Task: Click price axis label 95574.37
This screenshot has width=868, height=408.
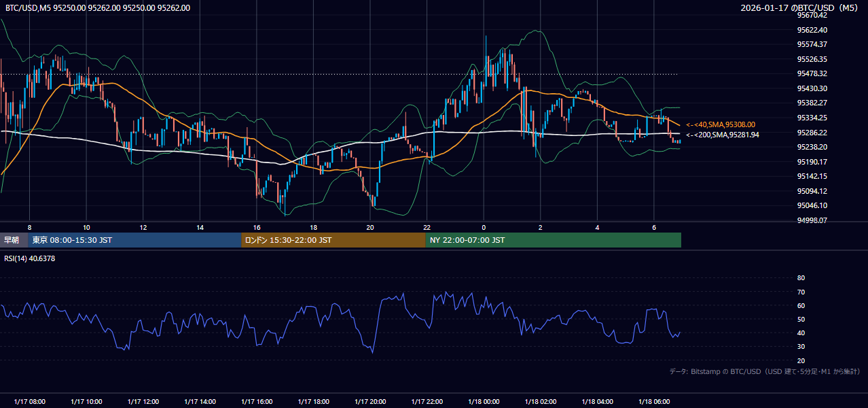Action: pos(812,44)
